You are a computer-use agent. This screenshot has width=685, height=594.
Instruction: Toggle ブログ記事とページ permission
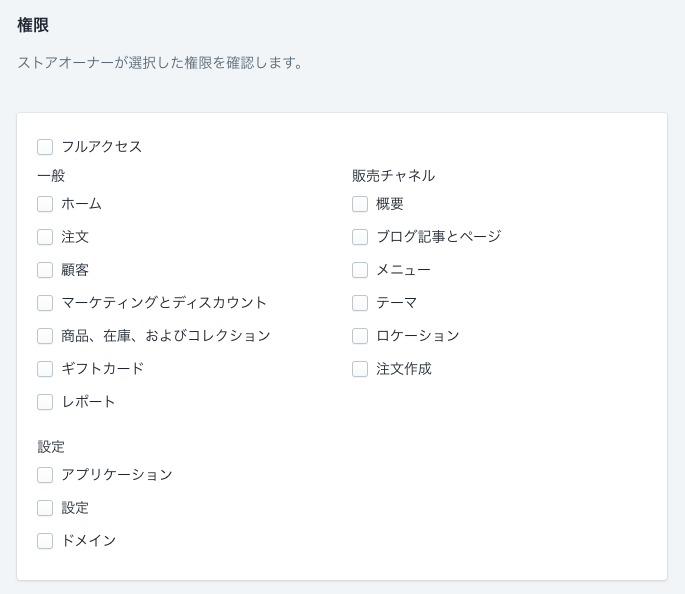360,237
